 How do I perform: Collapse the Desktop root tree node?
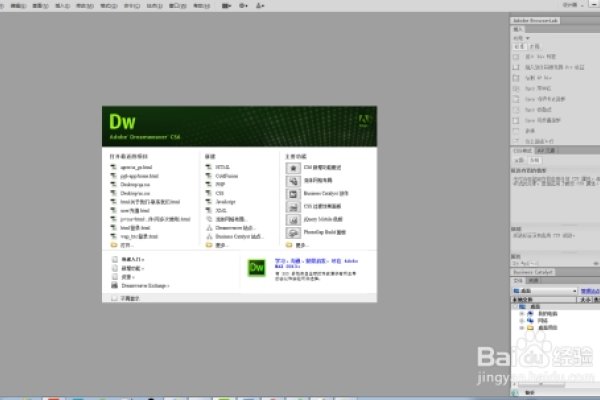coord(515,307)
